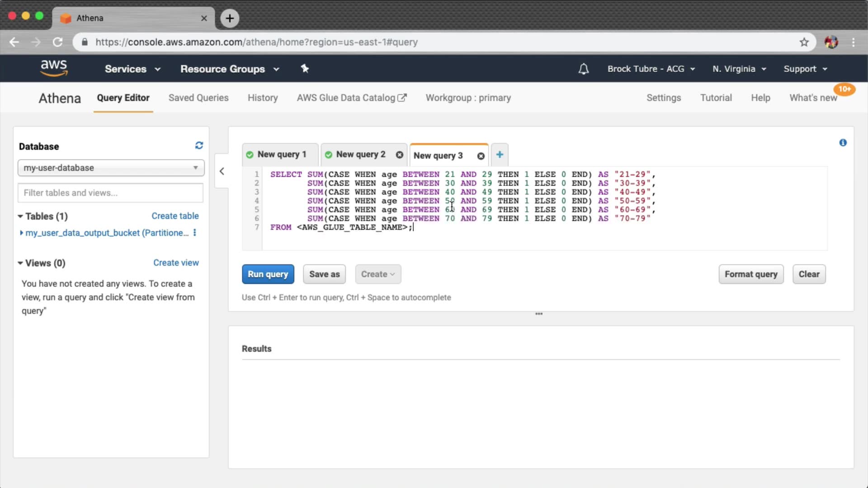Collapse the left sidebar panel

[x=222, y=171]
